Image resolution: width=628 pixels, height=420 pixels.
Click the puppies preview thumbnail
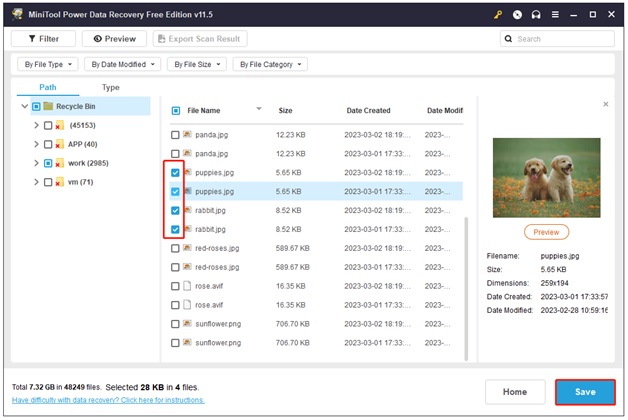click(x=546, y=176)
